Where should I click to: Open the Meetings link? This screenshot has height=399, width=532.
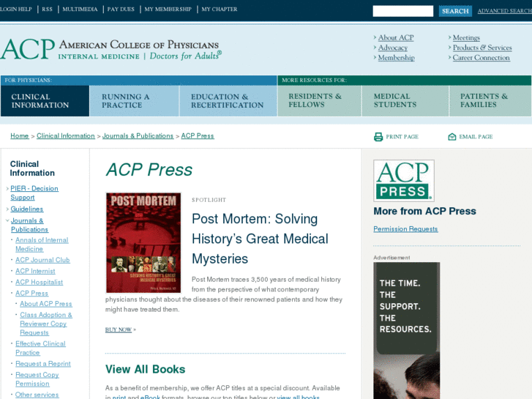coord(467,37)
